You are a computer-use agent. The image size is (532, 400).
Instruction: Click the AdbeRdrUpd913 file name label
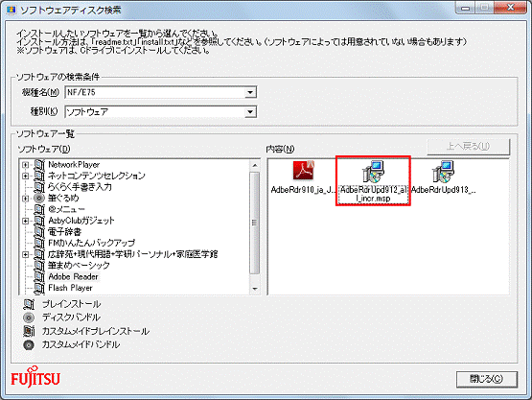443,190
